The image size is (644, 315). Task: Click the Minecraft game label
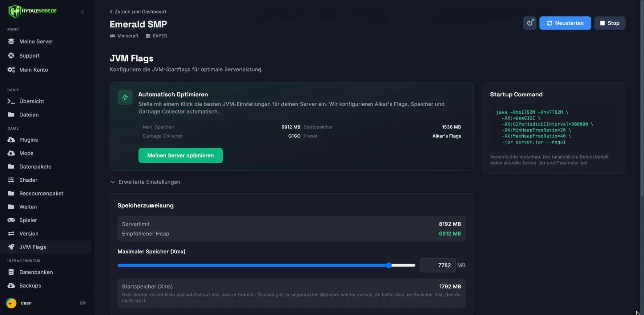[124, 36]
